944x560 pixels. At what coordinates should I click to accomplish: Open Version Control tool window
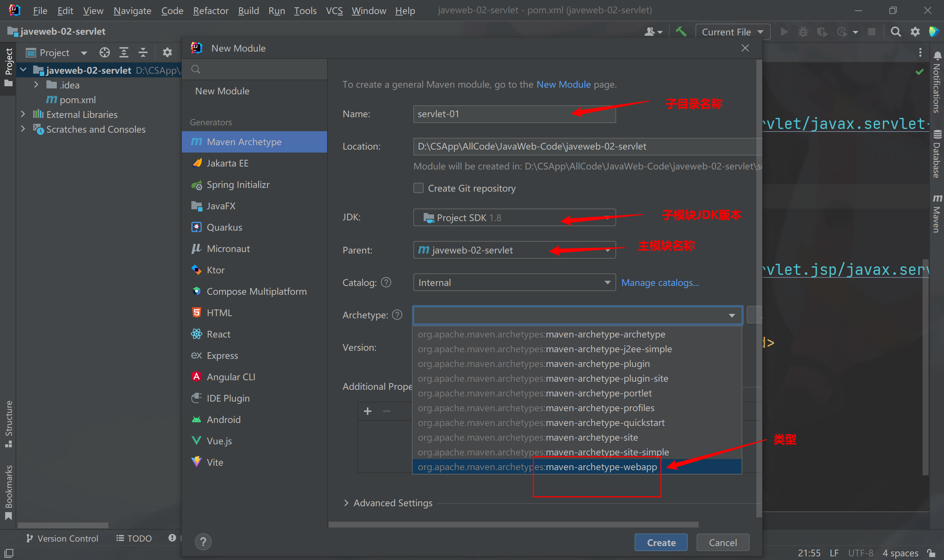pos(63,539)
